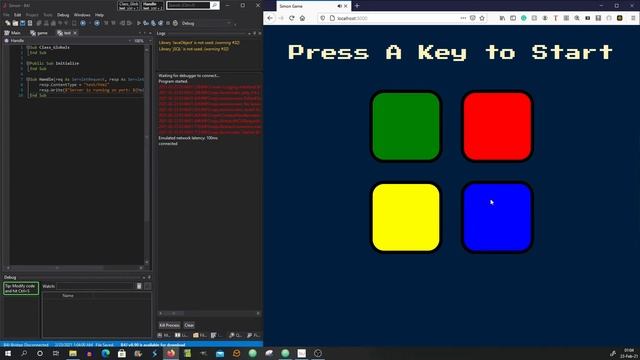Click the Clear logs button
The image size is (640, 360).
189,325
